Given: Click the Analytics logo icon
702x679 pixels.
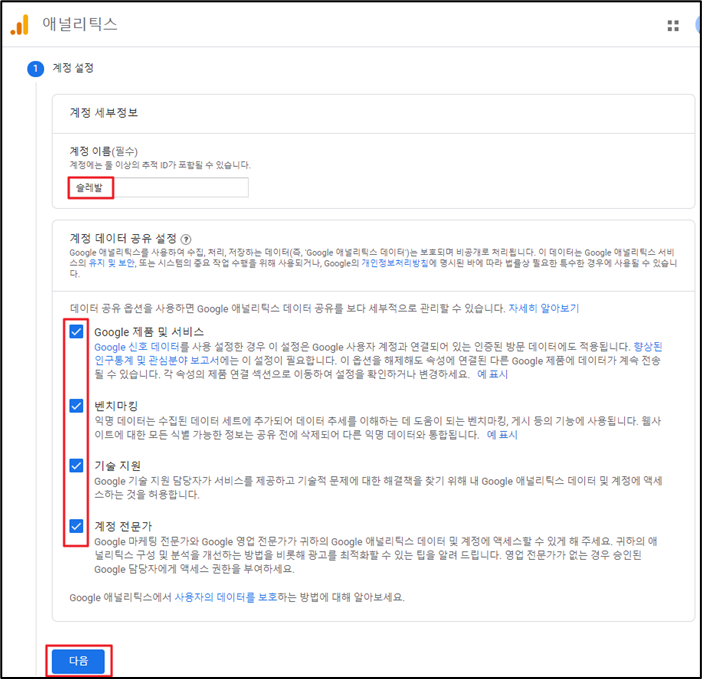Looking at the screenshot, I should pos(20,24).
